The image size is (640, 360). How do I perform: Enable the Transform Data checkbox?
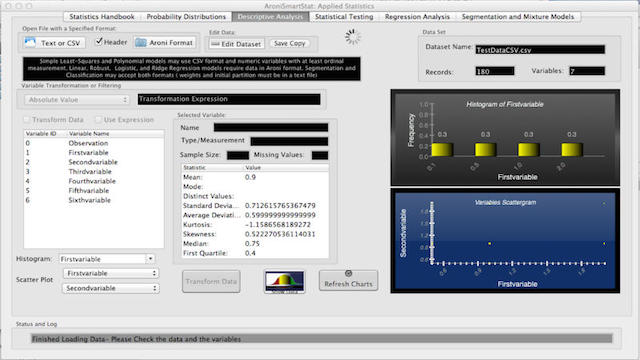(x=27, y=120)
